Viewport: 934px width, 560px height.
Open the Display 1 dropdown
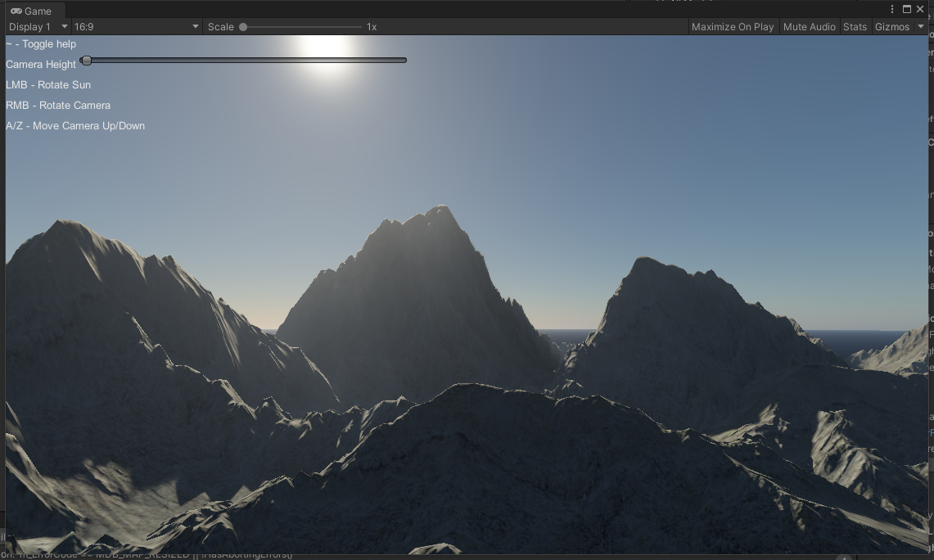pyautogui.click(x=38, y=27)
